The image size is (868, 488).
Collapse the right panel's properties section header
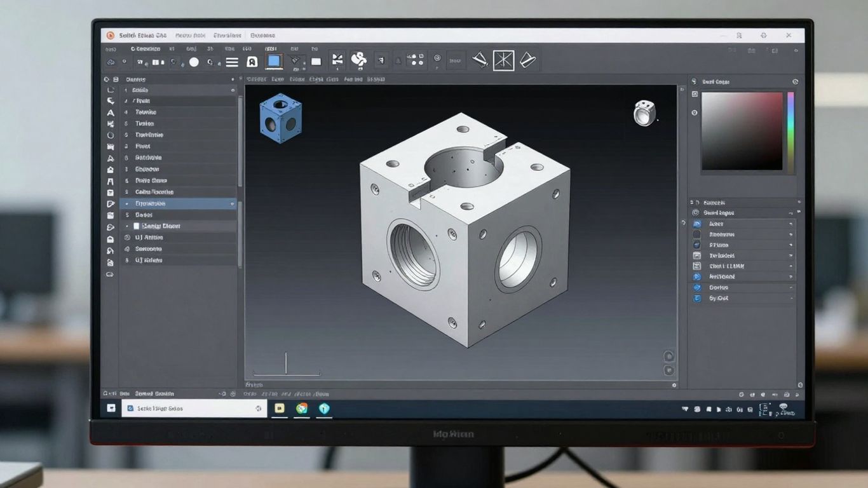coord(792,213)
